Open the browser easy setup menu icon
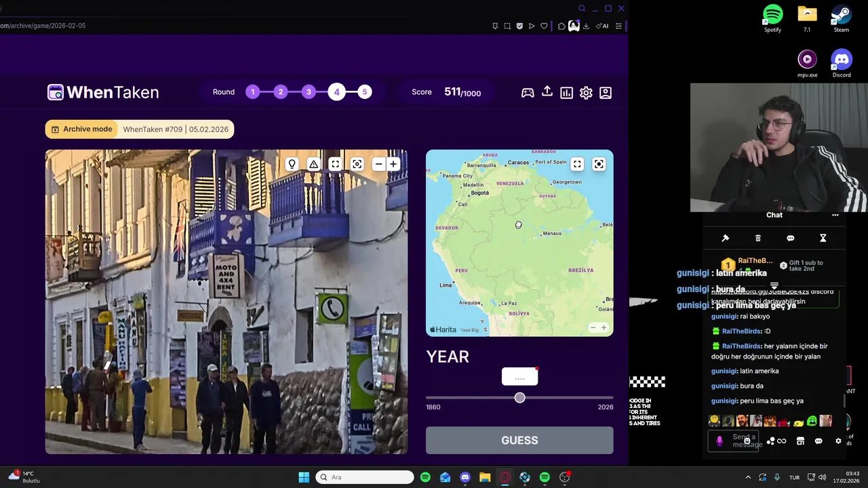 pyautogui.click(x=618, y=26)
